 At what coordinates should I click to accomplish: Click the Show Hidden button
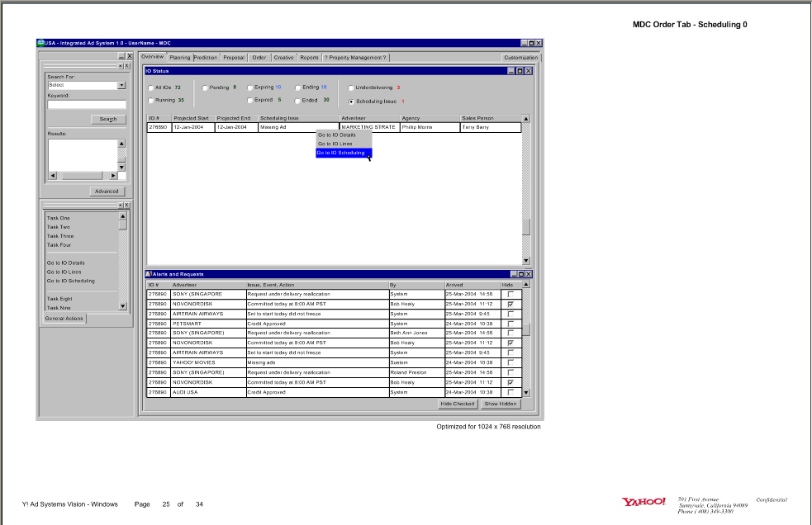(x=502, y=404)
